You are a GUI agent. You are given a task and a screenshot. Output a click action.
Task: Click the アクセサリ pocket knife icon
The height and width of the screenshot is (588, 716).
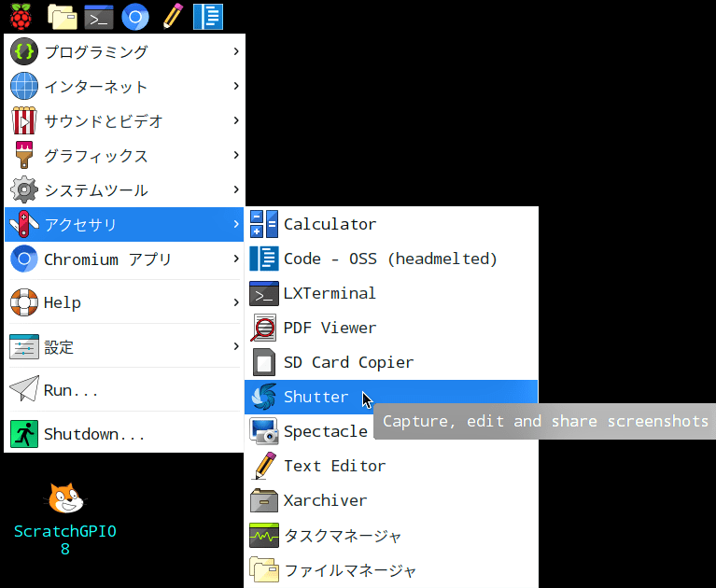24,224
